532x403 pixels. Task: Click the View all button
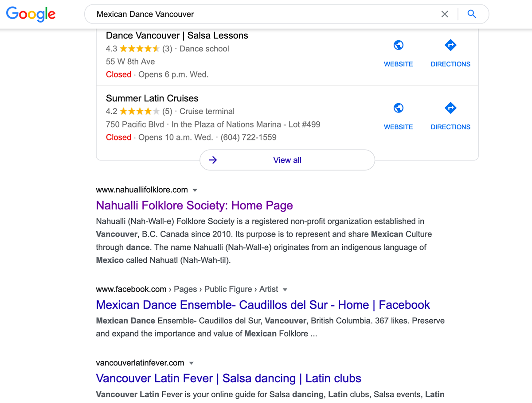click(287, 160)
